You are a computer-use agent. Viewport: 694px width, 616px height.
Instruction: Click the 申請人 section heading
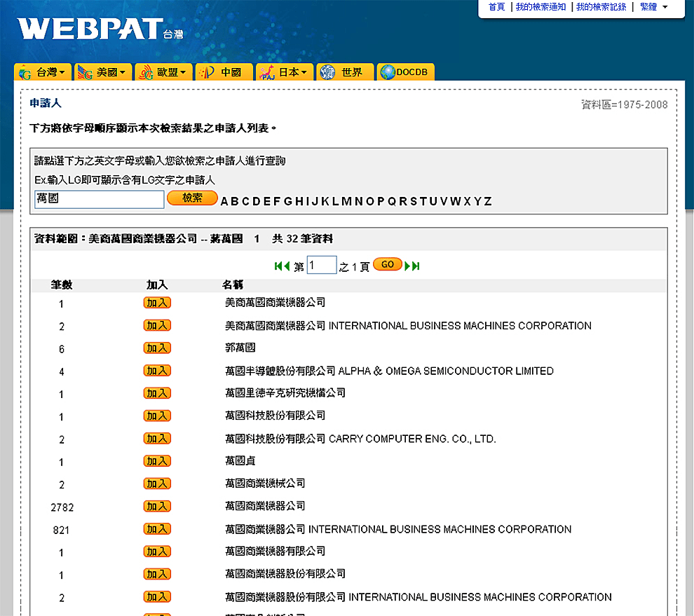click(x=46, y=103)
